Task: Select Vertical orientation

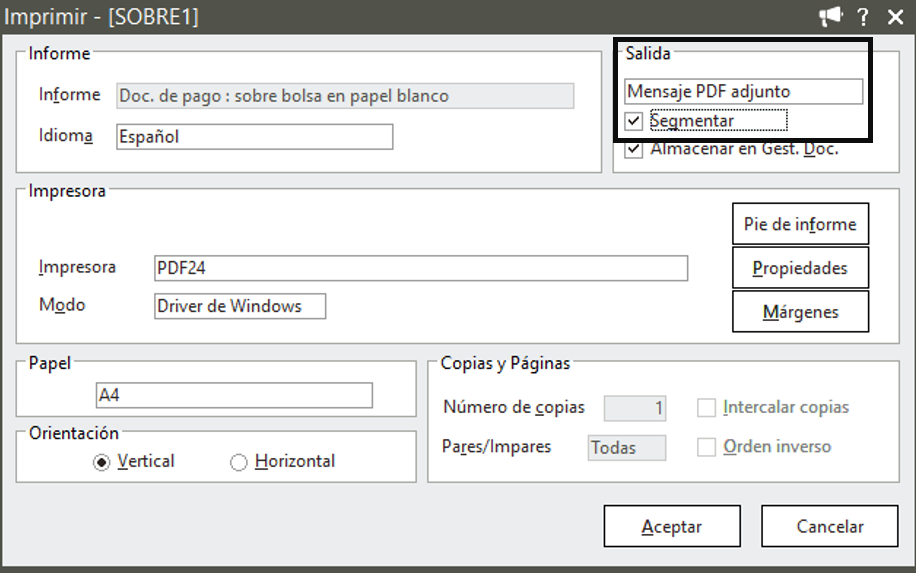Action: 102,462
